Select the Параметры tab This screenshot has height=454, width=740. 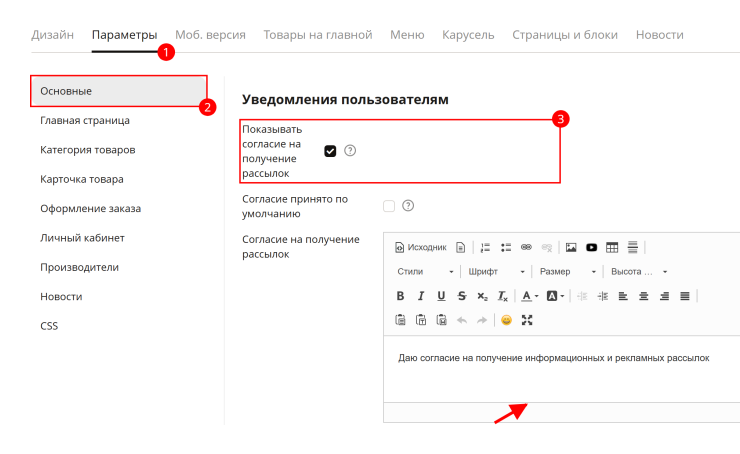pyautogui.click(x=125, y=35)
